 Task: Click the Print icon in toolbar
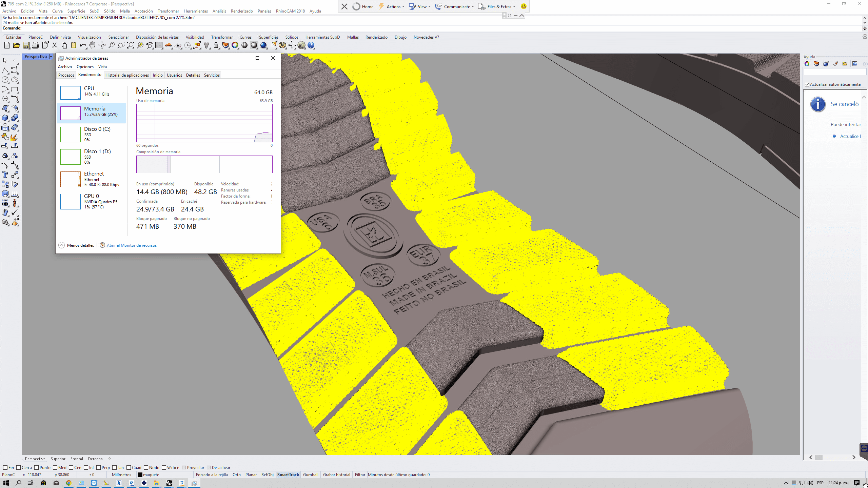click(35, 45)
